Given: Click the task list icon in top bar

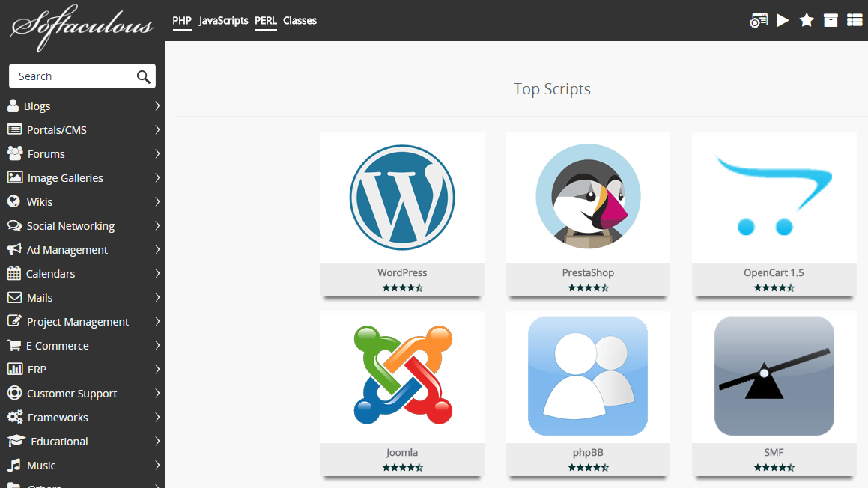Looking at the screenshot, I should coord(855,20).
